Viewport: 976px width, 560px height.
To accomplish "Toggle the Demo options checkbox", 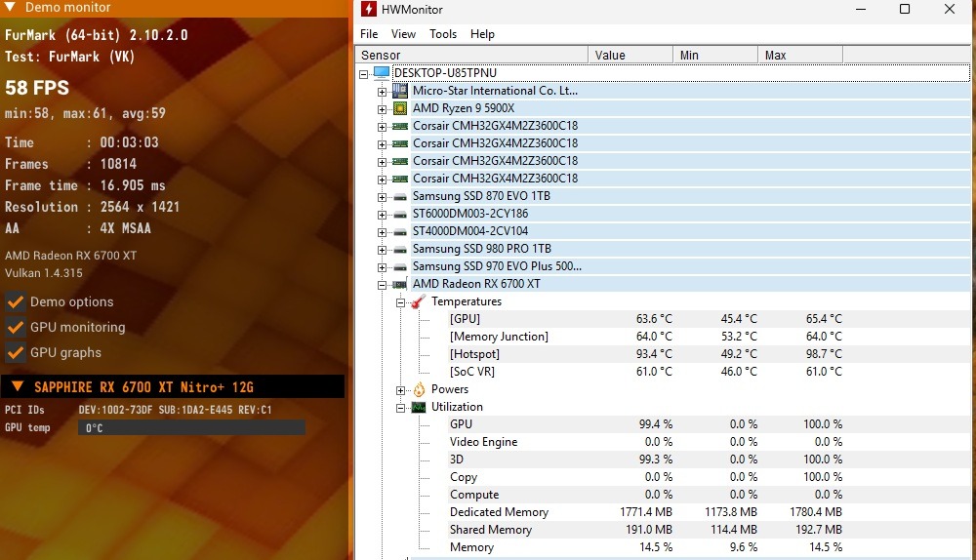I will 15,301.
